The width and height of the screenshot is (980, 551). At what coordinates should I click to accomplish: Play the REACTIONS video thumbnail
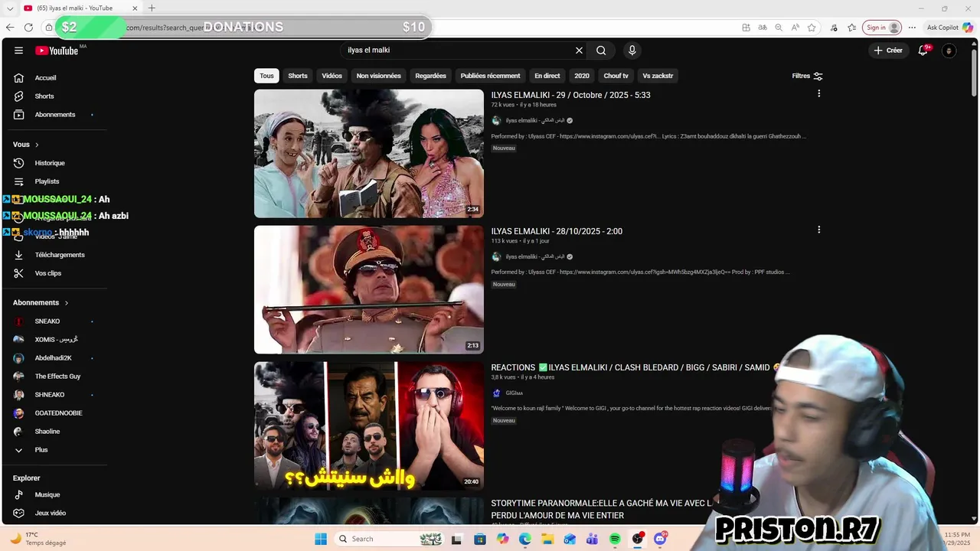[x=369, y=425]
